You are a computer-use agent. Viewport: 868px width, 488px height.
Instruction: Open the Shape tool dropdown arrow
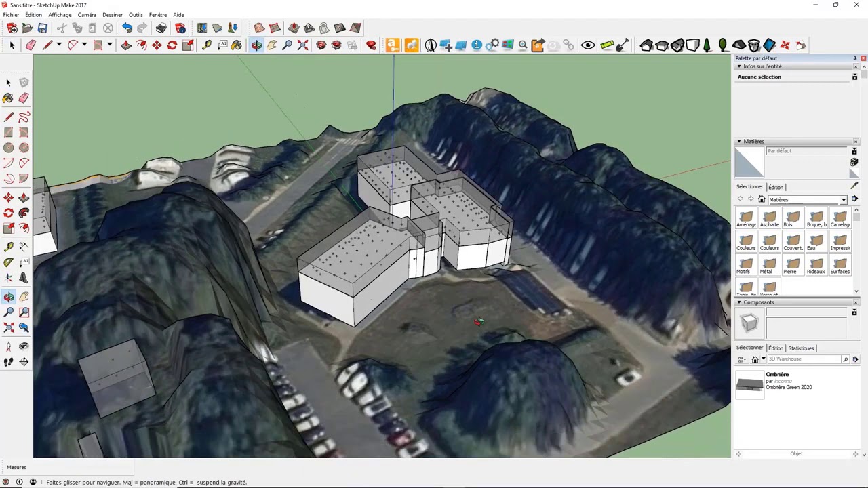click(109, 45)
